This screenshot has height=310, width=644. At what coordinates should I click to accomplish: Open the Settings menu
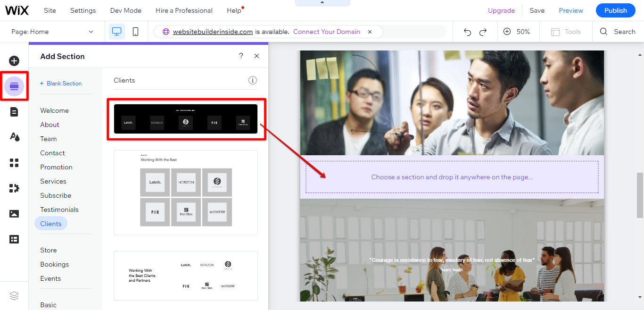83,10
